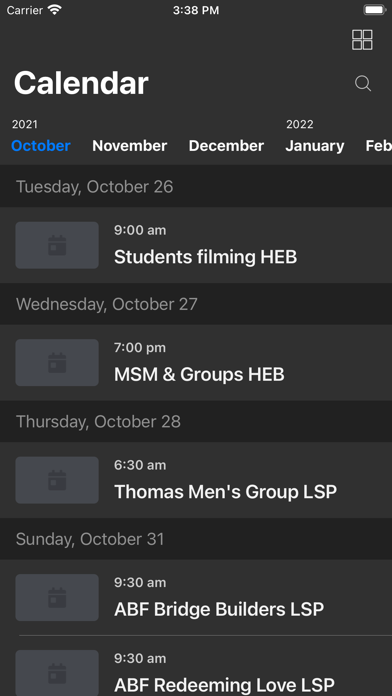Tap the battery indicator icon

point(375,10)
